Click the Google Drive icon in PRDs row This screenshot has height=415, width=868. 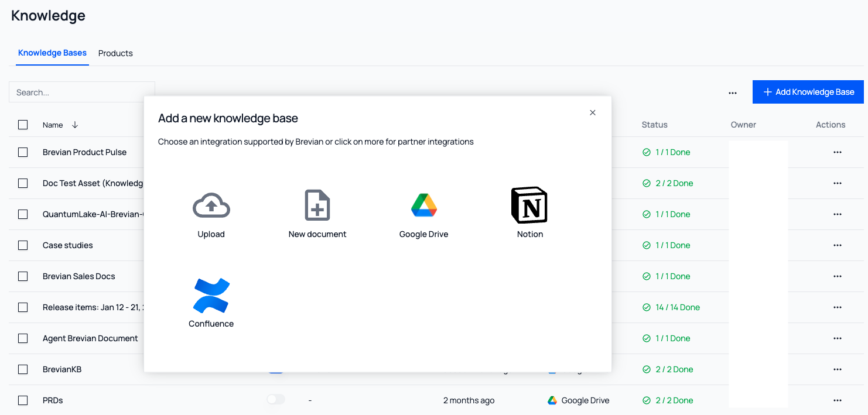coord(551,400)
